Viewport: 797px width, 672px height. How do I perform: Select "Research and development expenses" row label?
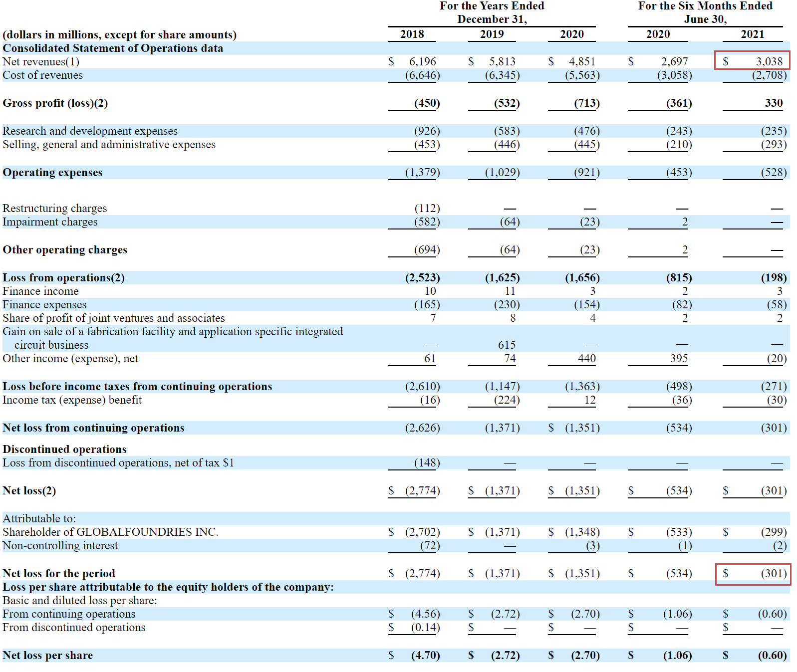pyautogui.click(x=90, y=131)
